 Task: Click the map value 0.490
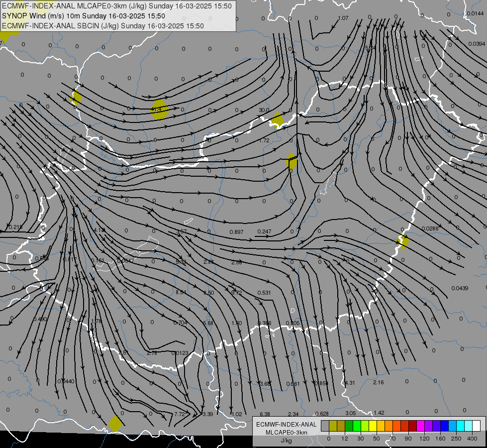(x=40, y=319)
